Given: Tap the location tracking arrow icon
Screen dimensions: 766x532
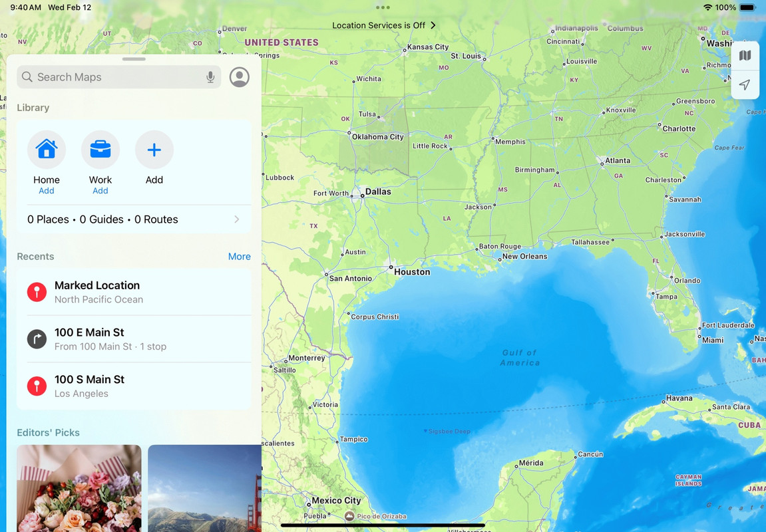Looking at the screenshot, I should pyautogui.click(x=745, y=84).
